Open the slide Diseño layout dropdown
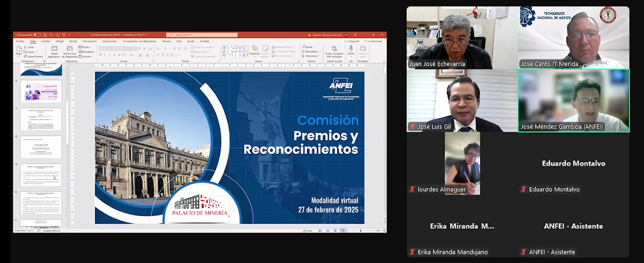 tap(85, 47)
